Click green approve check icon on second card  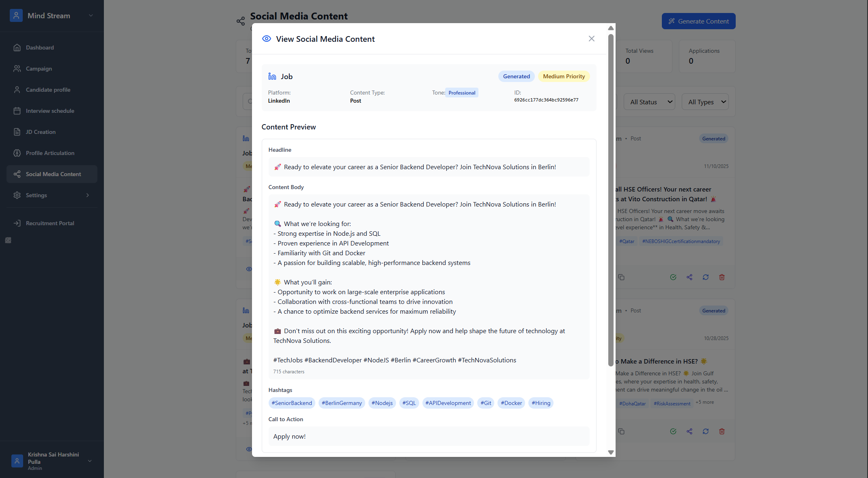pos(673,431)
